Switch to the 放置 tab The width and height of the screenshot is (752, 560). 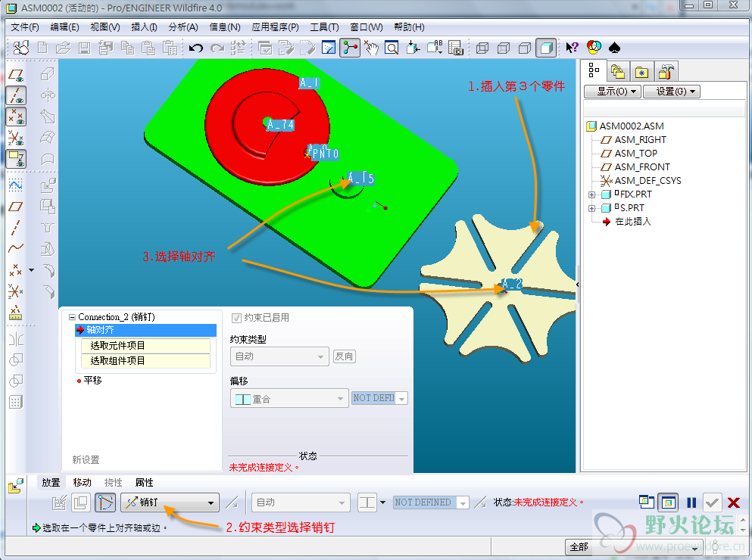(x=51, y=482)
